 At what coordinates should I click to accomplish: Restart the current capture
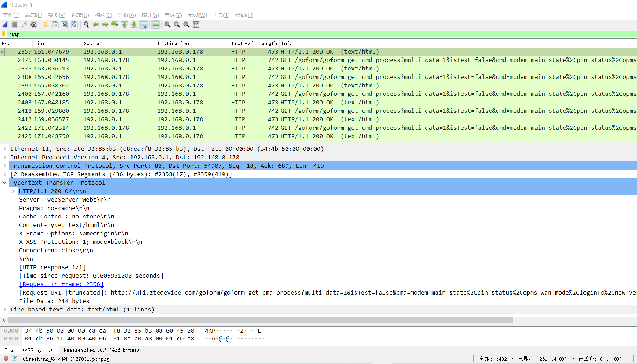(24, 25)
